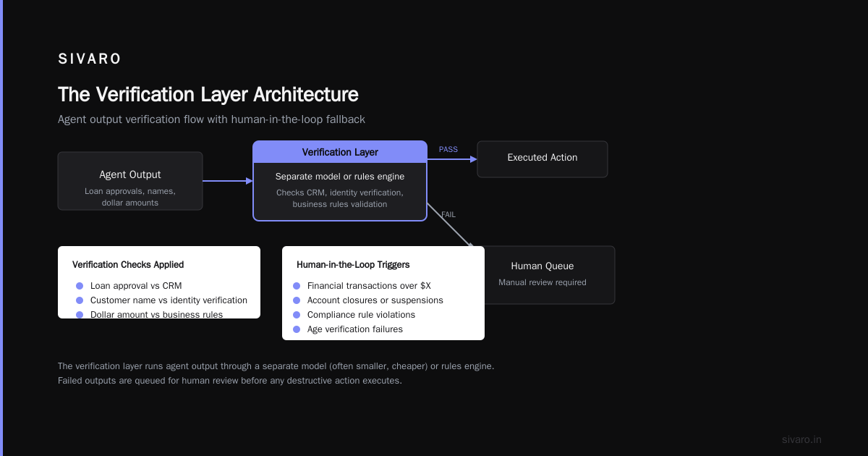
Task: Click the Human-in-the-Loop Triggers heading
Action: (x=353, y=265)
